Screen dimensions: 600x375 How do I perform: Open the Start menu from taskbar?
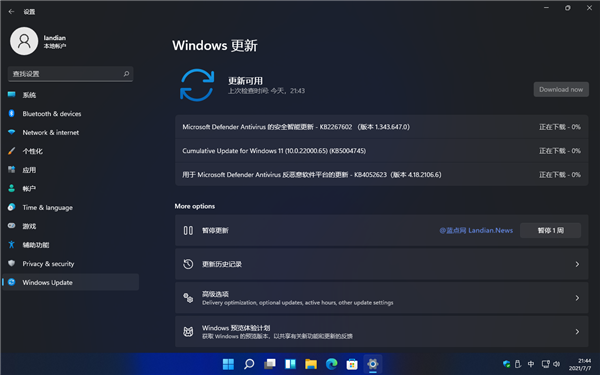tap(228, 364)
